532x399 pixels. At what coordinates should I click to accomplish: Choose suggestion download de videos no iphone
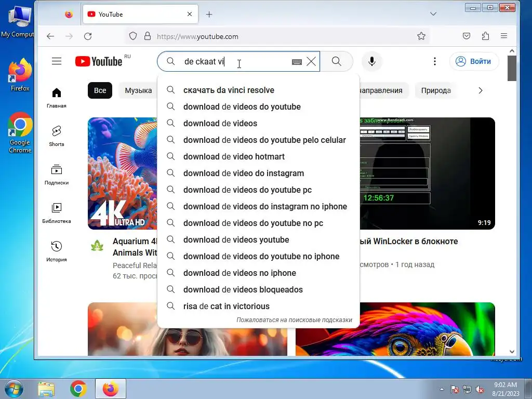click(x=259, y=273)
